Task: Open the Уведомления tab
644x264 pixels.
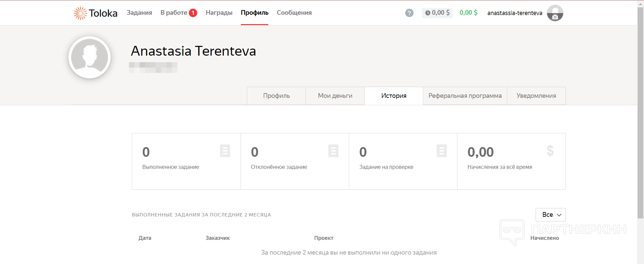Action: [536, 96]
